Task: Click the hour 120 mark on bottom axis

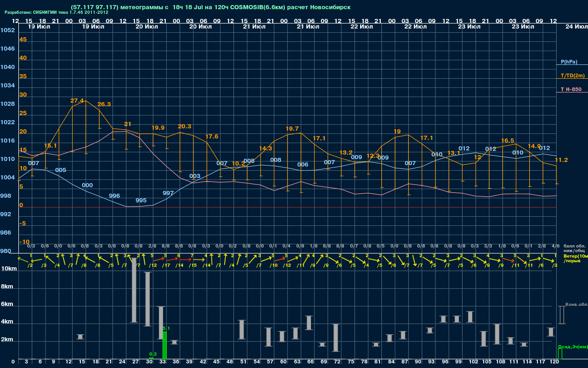Action: coord(554,362)
